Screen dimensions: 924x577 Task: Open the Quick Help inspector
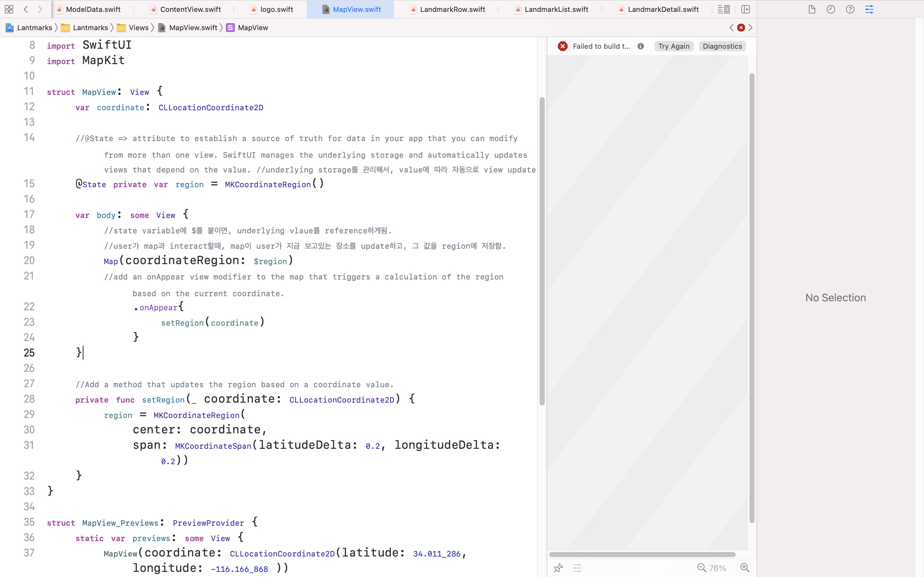click(x=850, y=9)
